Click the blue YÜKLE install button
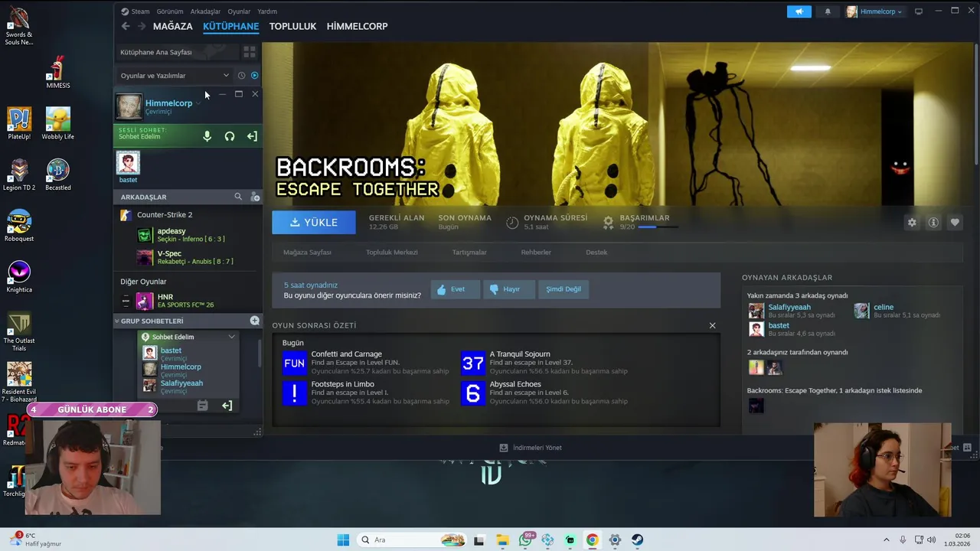Viewport: 980px width, 551px height. (x=314, y=222)
